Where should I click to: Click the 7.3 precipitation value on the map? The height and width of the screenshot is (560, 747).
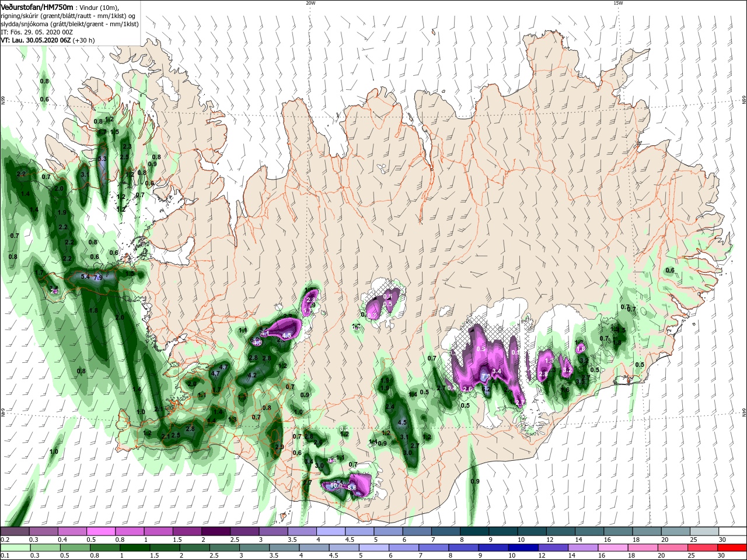pos(486,376)
